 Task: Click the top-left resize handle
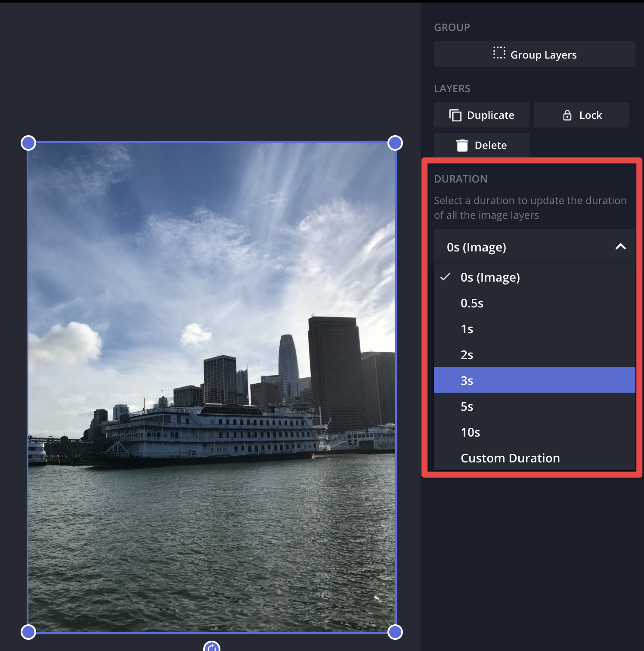pos(28,143)
